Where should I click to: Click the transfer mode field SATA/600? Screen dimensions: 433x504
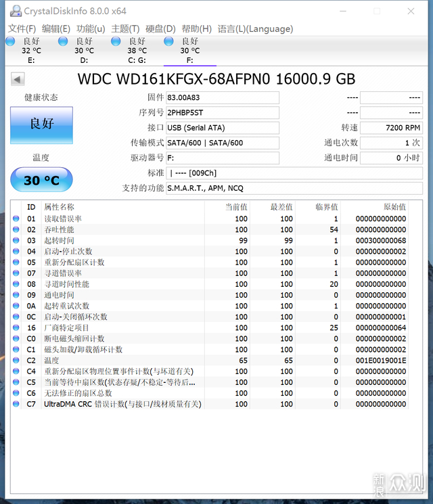[223, 143]
